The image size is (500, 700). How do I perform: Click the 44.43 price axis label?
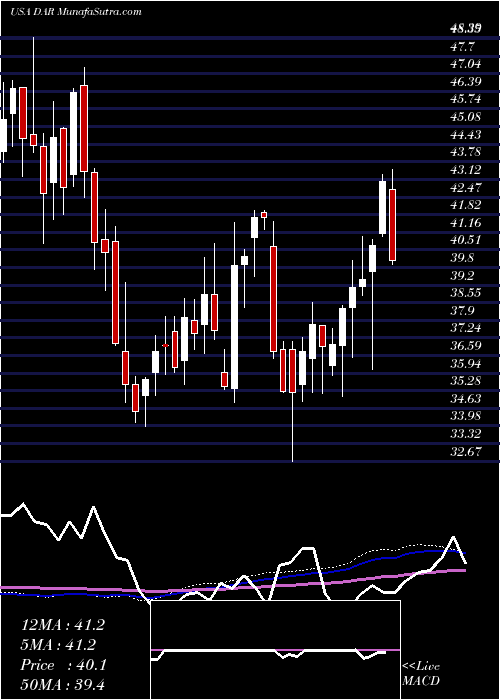(x=466, y=135)
